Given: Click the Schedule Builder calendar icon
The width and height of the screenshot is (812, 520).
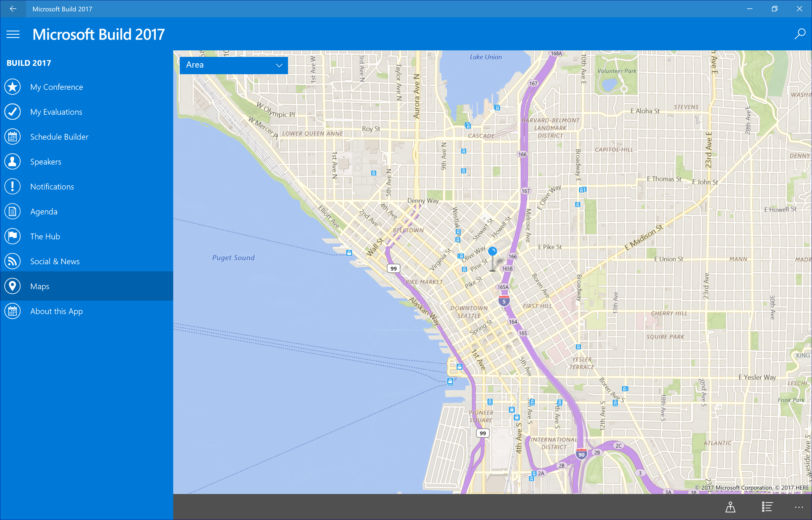Looking at the screenshot, I should pyautogui.click(x=12, y=136).
